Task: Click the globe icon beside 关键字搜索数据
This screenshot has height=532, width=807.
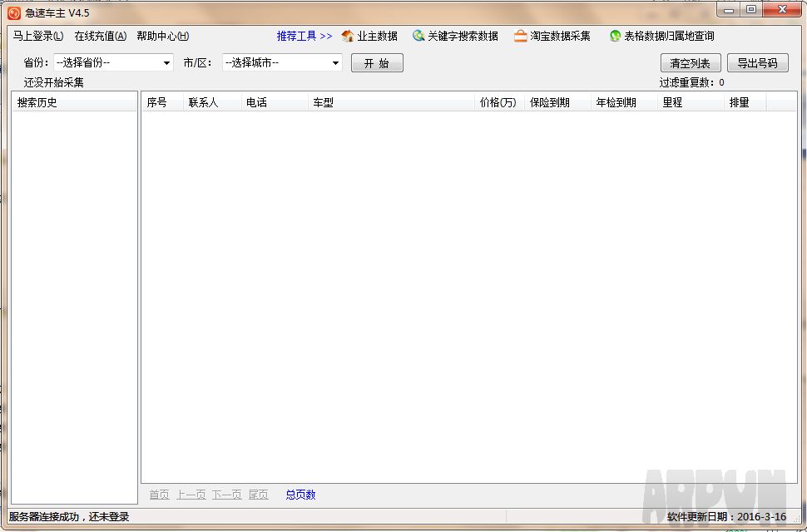Action: (x=418, y=36)
